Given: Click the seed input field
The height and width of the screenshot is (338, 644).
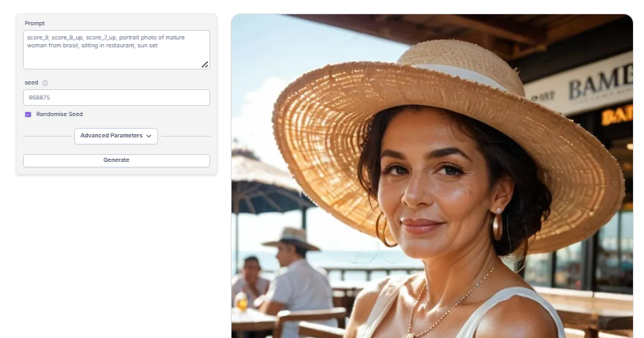Looking at the screenshot, I should coord(116,98).
